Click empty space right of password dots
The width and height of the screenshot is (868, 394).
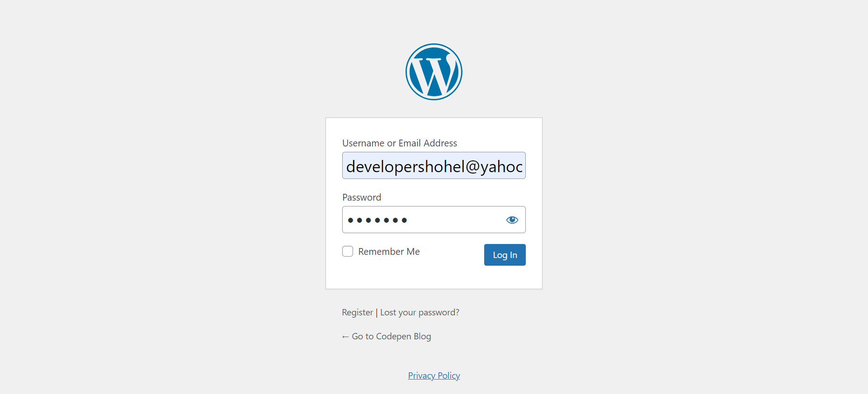click(x=454, y=220)
